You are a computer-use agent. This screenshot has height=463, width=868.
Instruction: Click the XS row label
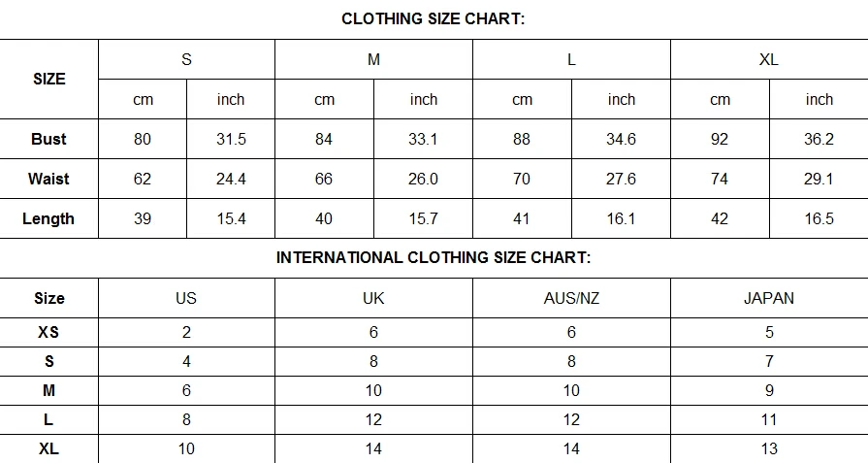48,332
